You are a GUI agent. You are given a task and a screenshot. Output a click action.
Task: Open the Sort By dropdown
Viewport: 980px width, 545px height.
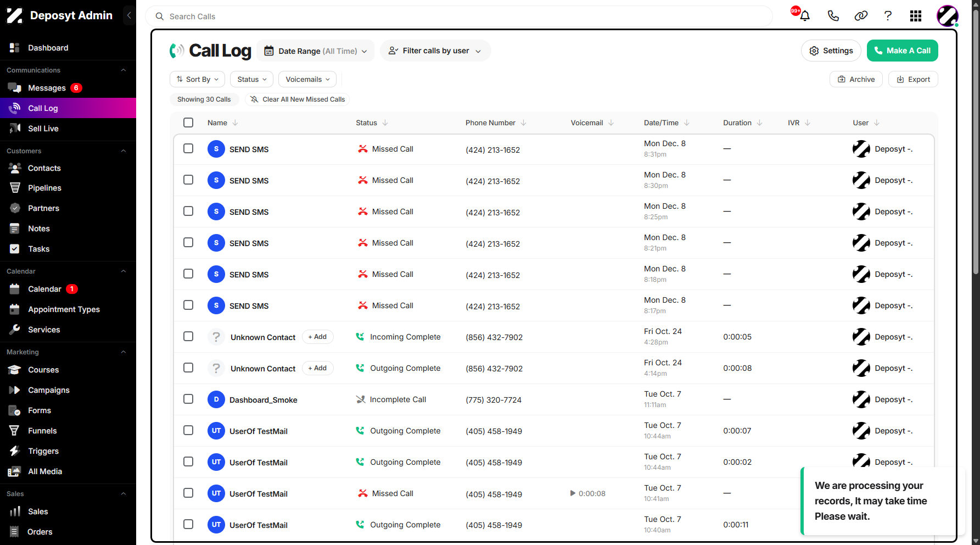tap(198, 79)
